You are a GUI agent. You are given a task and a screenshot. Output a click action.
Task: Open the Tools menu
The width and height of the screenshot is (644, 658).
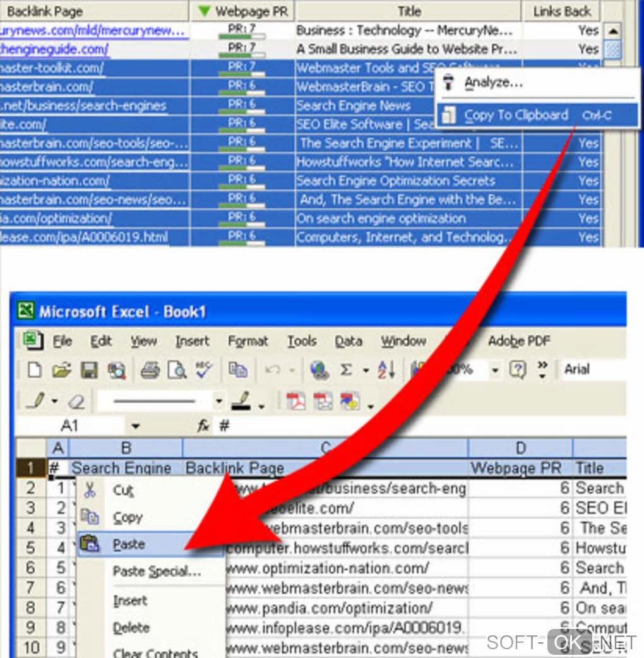pos(301,341)
